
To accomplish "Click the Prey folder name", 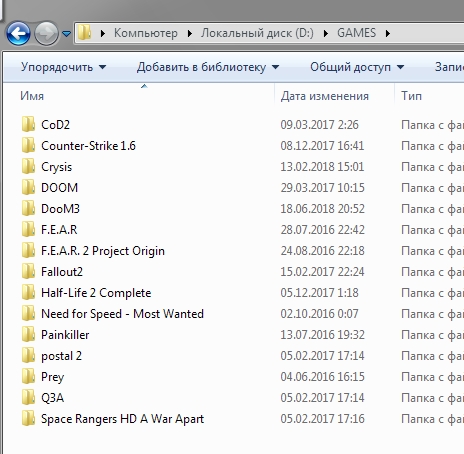I will click(52, 377).
